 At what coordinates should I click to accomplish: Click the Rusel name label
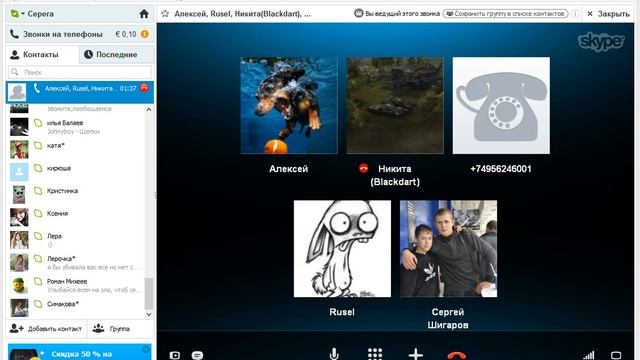tap(342, 312)
